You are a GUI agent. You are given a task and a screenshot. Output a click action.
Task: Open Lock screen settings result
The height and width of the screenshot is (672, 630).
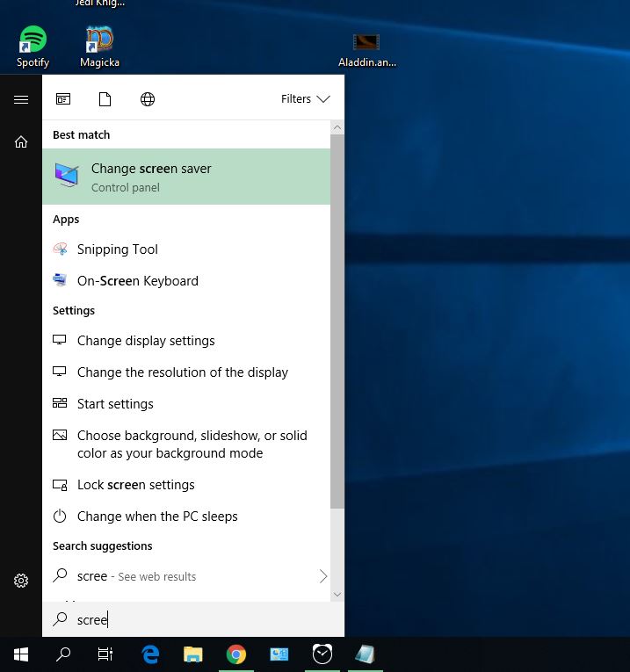(x=135, y=485)
